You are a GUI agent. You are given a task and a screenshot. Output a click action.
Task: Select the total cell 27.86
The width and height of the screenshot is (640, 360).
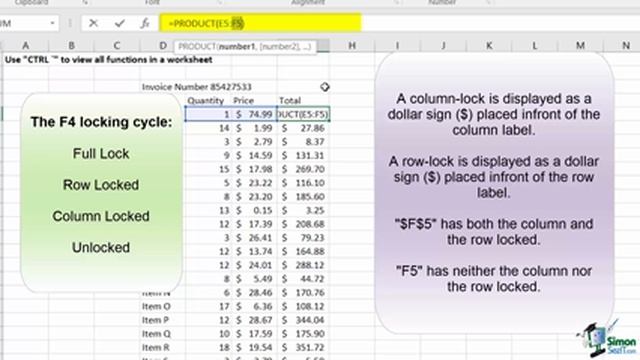point(303,128)
